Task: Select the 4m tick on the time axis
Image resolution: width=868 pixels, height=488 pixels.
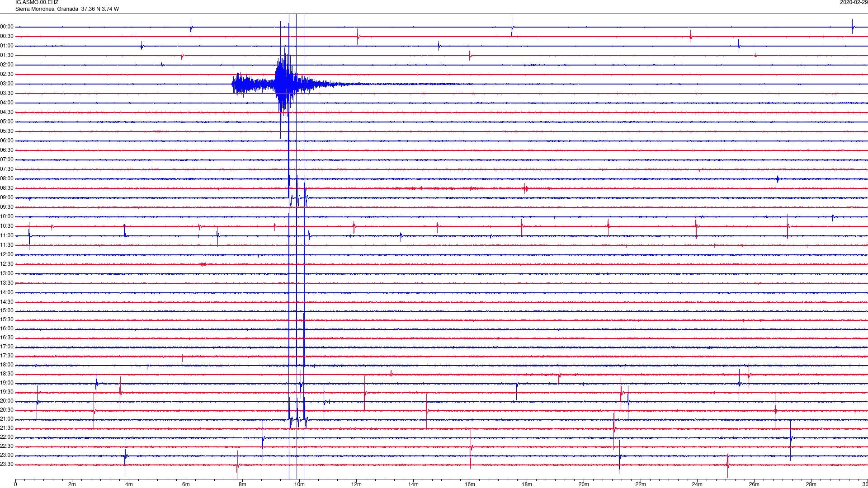Action: (x=129, y=484)
